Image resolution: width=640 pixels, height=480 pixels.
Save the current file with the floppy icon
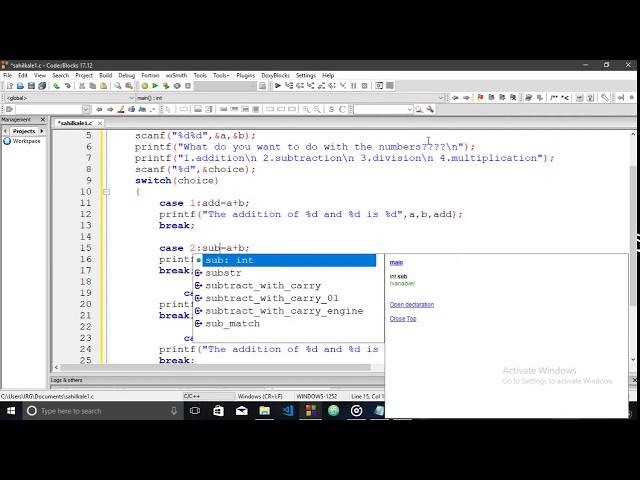point(31,86)
